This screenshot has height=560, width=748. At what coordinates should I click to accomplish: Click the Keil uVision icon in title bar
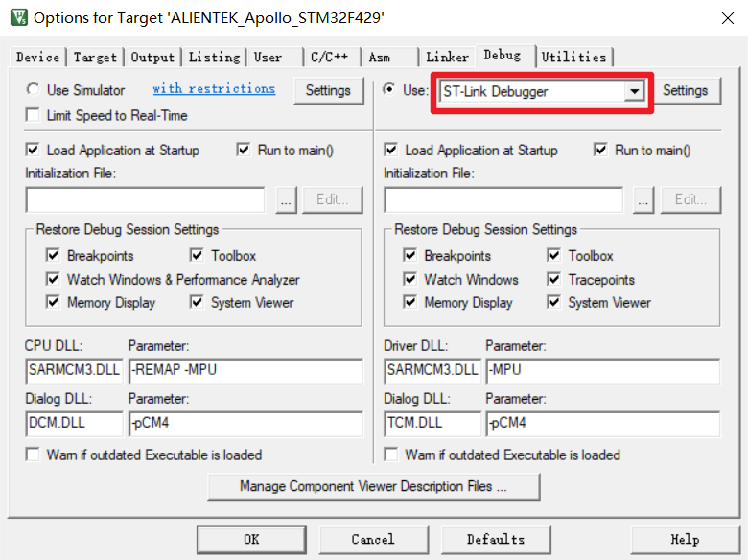[x=19, y=17]
